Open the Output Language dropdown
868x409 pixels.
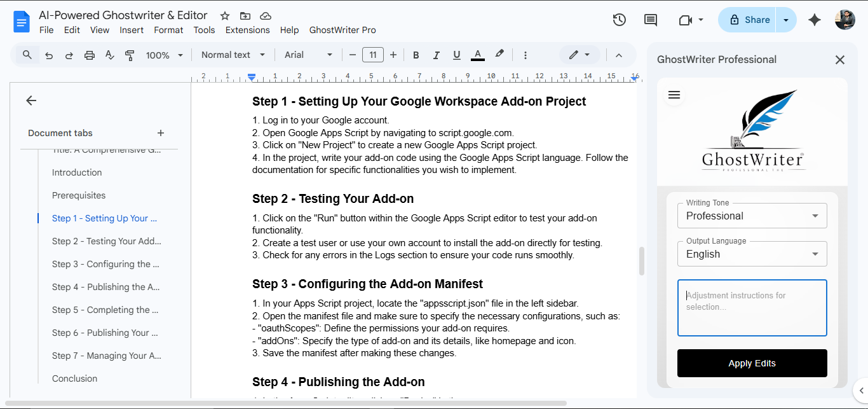[752, 254]
